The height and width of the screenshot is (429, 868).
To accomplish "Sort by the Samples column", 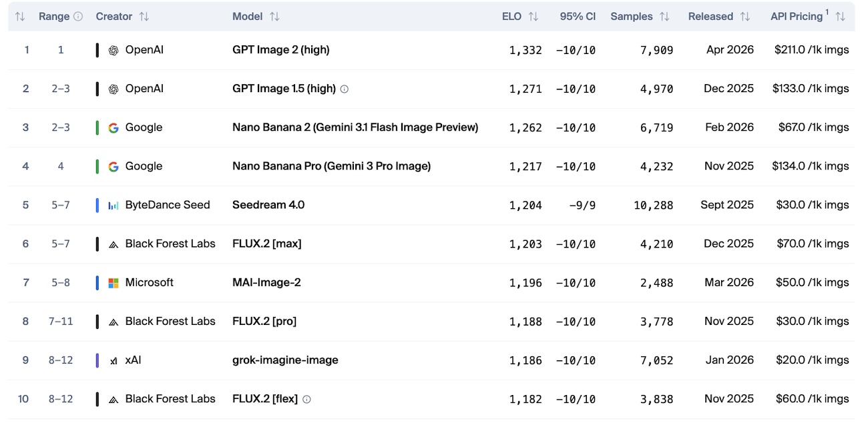I will tap(664, 17).
